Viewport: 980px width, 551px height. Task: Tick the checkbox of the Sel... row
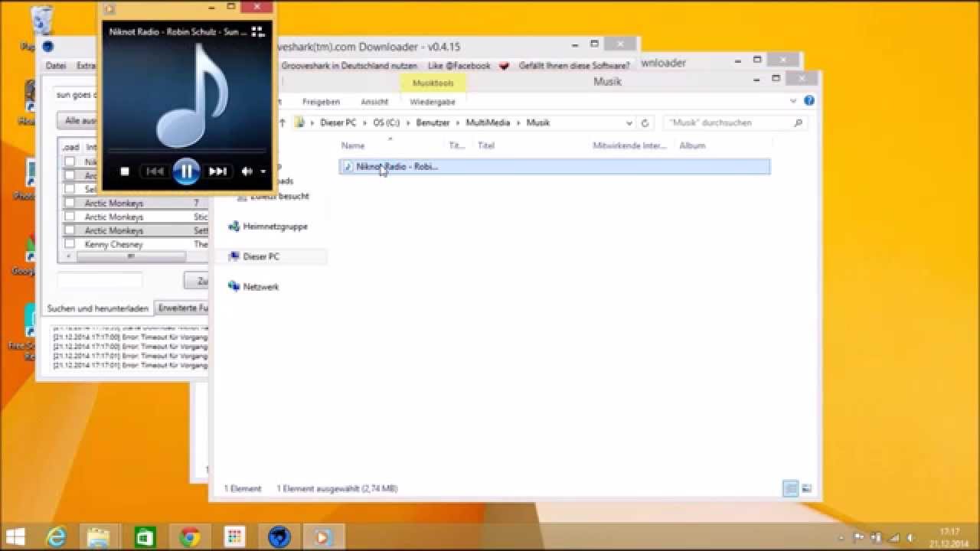[70, 189]
